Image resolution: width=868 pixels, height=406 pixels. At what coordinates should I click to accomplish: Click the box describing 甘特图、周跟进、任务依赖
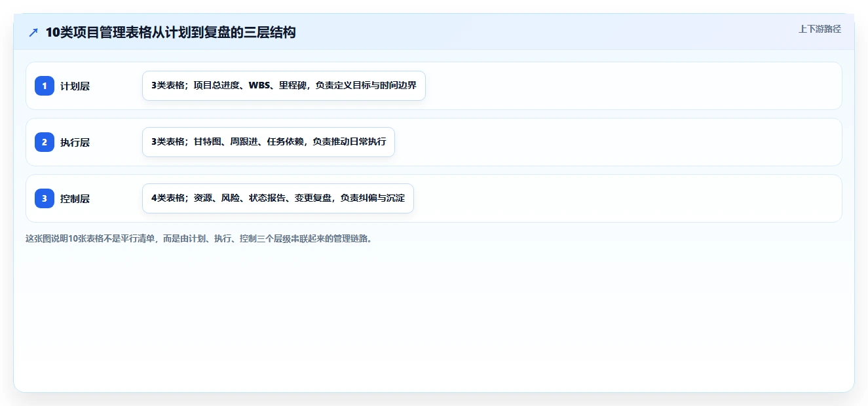269,142
